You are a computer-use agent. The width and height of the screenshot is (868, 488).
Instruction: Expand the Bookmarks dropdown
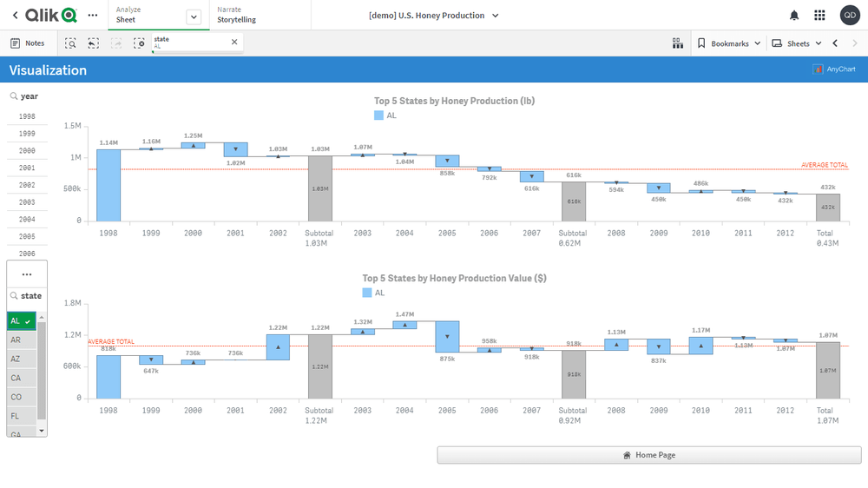tap(729, 43)
